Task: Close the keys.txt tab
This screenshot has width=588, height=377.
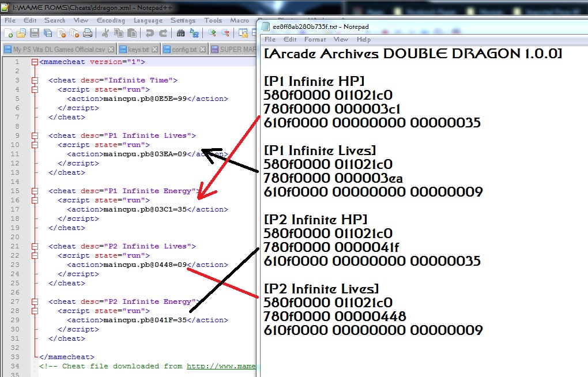Action: 154,49
